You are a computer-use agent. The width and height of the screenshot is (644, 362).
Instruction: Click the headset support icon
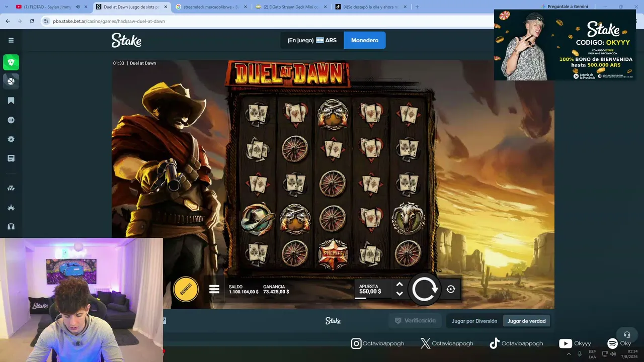627,334
